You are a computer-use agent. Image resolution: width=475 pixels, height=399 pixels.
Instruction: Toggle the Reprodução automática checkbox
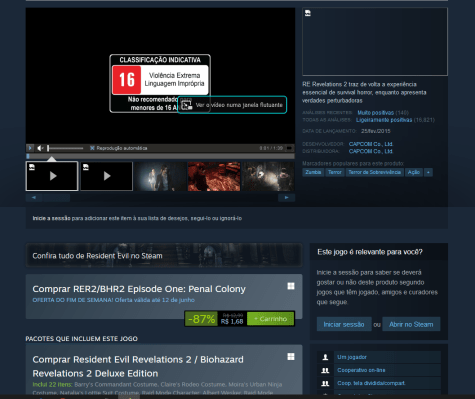(92, 148)
